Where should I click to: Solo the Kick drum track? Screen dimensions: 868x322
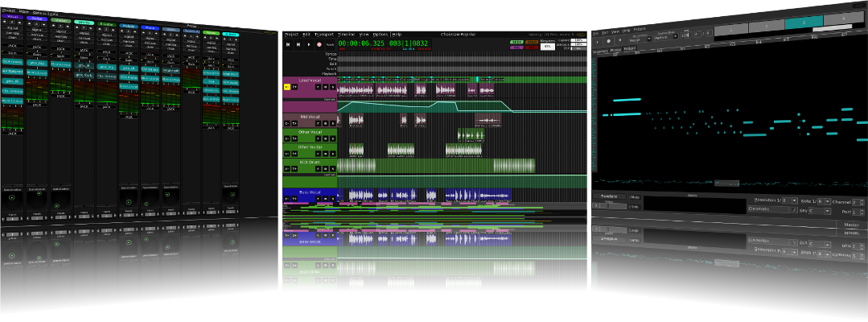[333, 168]
